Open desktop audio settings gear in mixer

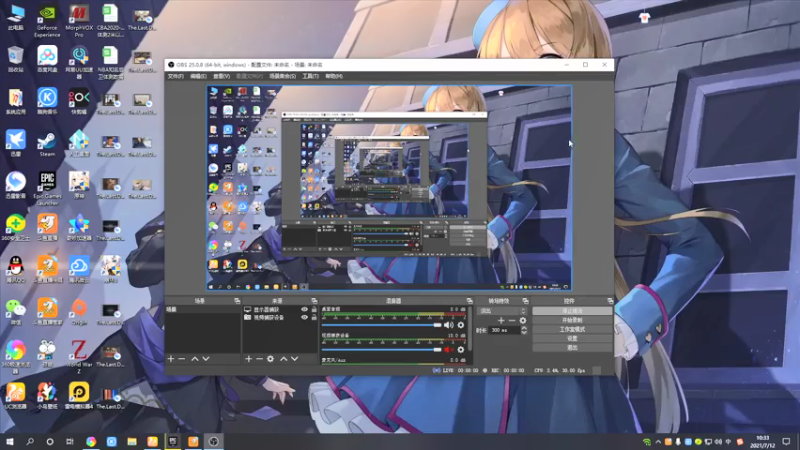(461, 325)
